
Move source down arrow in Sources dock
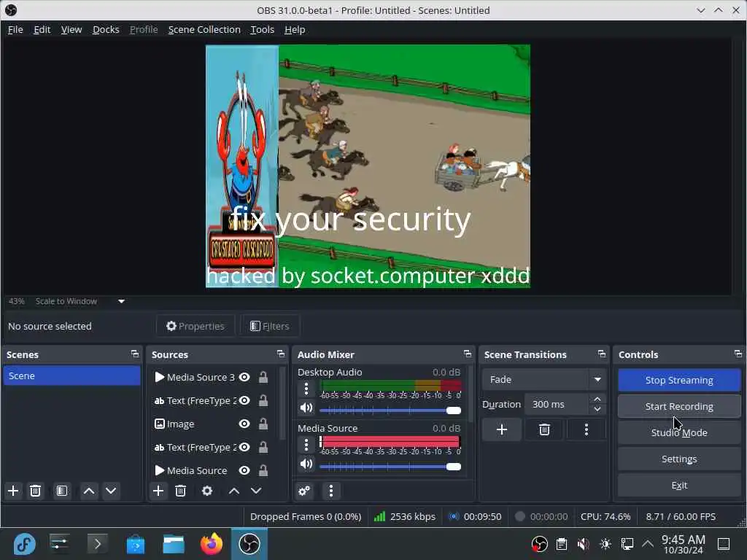pos(256,491)
